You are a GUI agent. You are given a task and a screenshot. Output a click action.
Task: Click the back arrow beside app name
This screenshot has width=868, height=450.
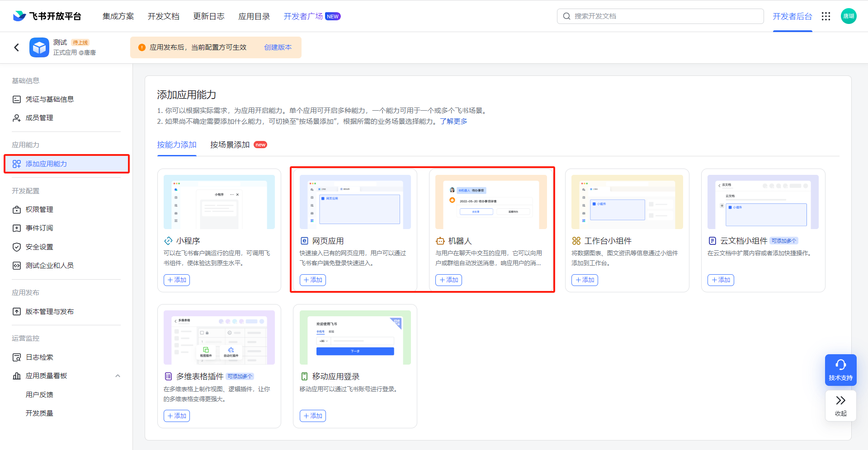tap(17, 47)
